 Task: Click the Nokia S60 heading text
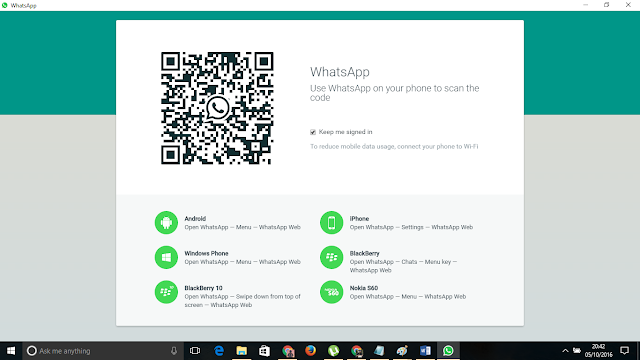click(x=364, y=288)
